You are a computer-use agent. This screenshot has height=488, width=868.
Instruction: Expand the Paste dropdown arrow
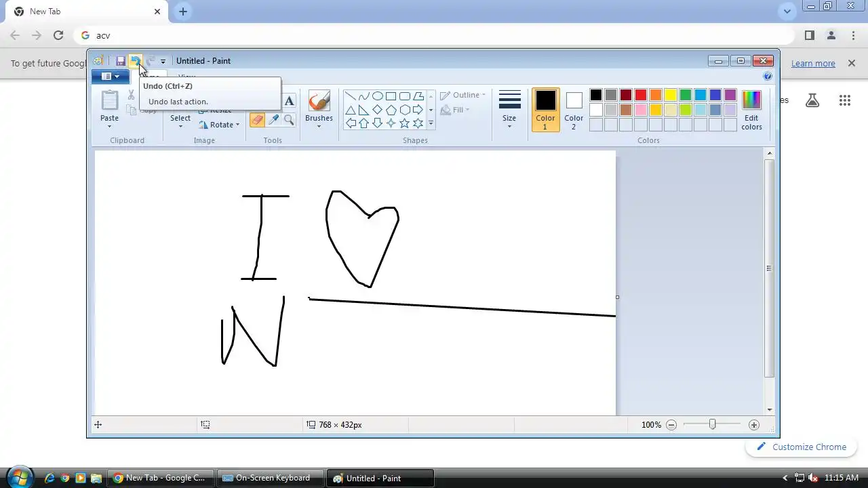coord(109,126)
